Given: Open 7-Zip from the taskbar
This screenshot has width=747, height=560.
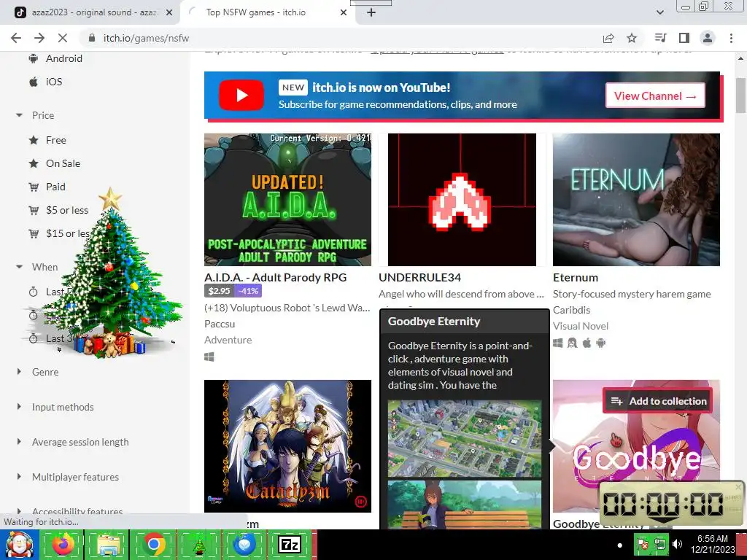Looking at the screenshot, I should pyautogui.click(x=290, y=544).
